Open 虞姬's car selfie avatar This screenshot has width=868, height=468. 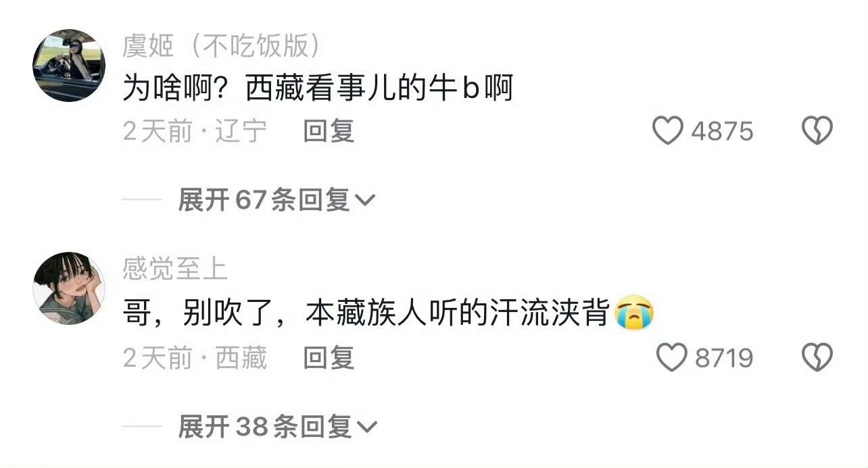69,66
